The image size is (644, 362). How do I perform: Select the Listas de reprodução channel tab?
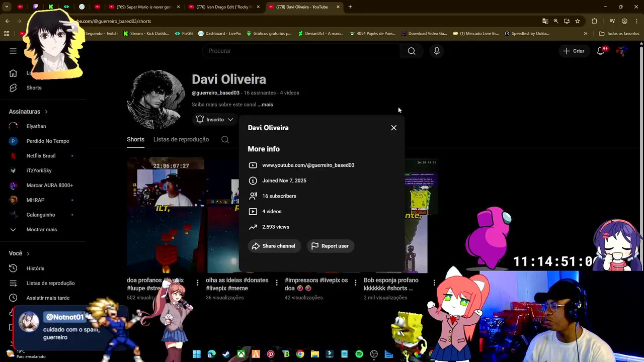(x=181, y=139)
